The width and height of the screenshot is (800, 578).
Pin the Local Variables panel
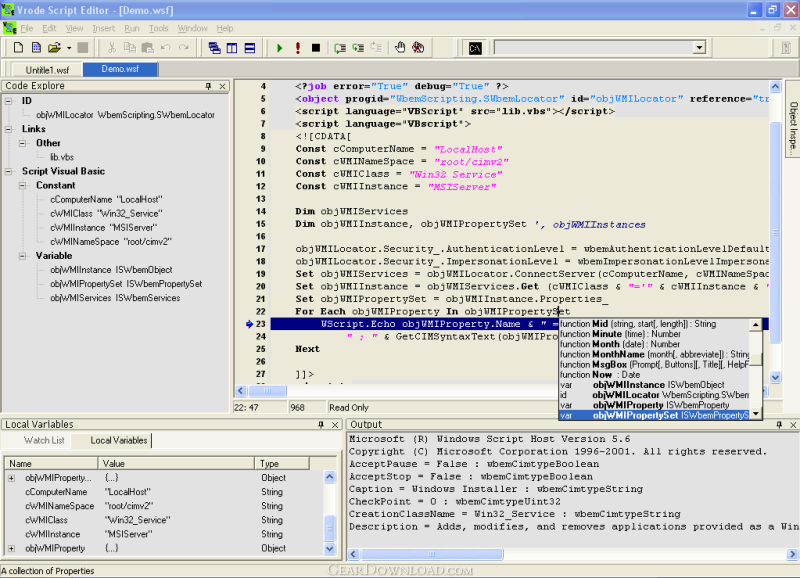tap(321, 424)
